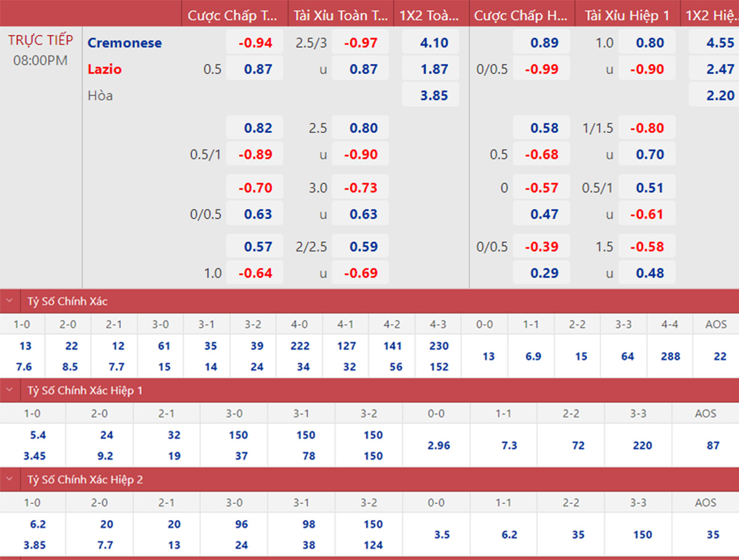Pick Lazio full-time 1X2 odds 1.87

pos(430,70)
